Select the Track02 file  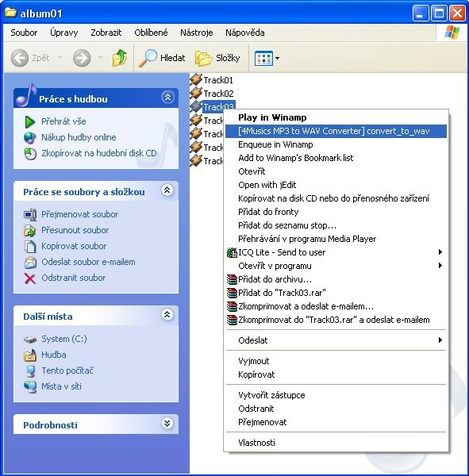click(x=218, y=94)
